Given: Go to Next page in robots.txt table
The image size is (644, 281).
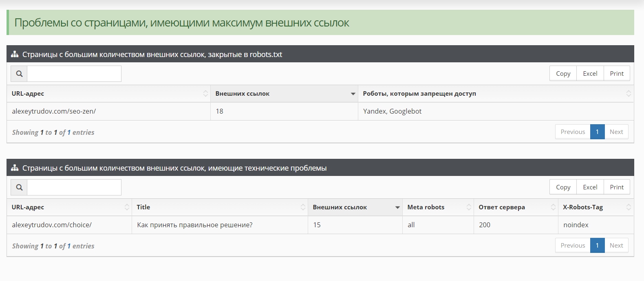Looking at the screenshot, I should point(616,132).
